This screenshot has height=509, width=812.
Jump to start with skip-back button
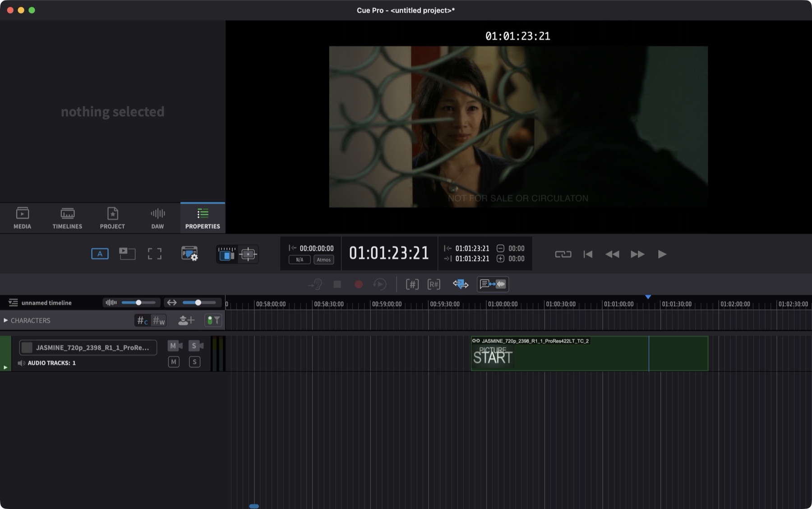pyautogui.click(x=588, y=254)
